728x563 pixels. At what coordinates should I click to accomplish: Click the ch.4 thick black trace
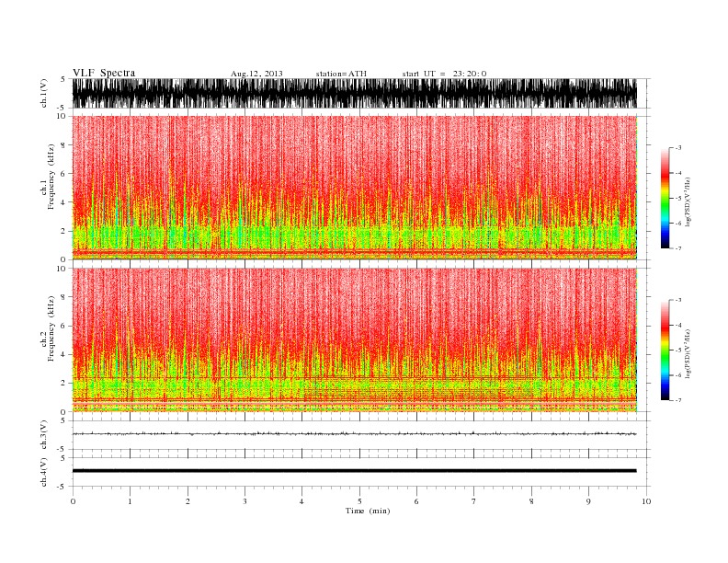coord(354,471)
